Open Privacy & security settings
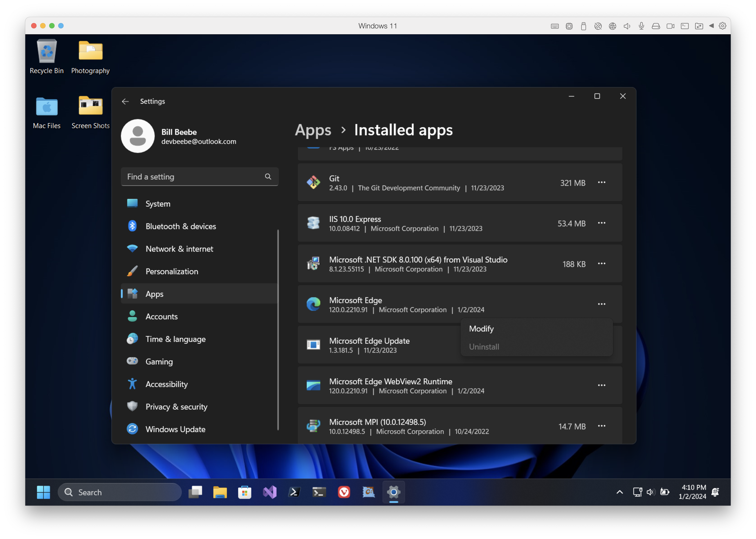This screenshot has height=539, width=756. [x=199, y=407]
